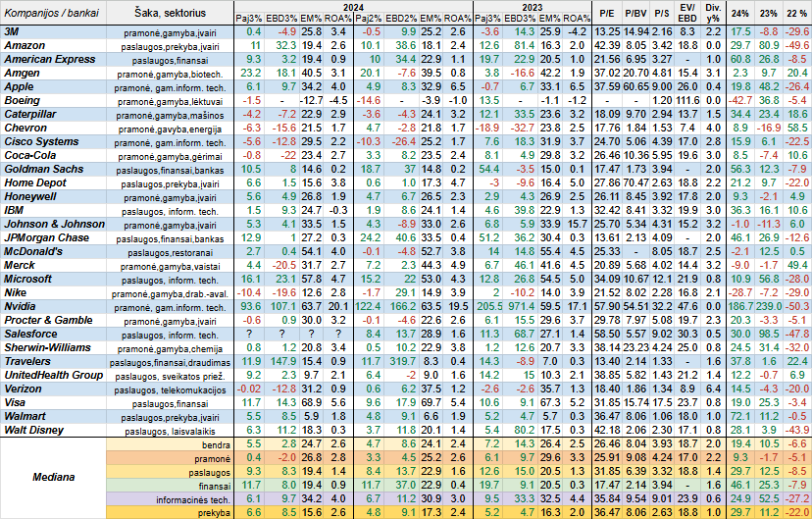
Task: Select the Nvidia company cell
Action: coord(53,307)
